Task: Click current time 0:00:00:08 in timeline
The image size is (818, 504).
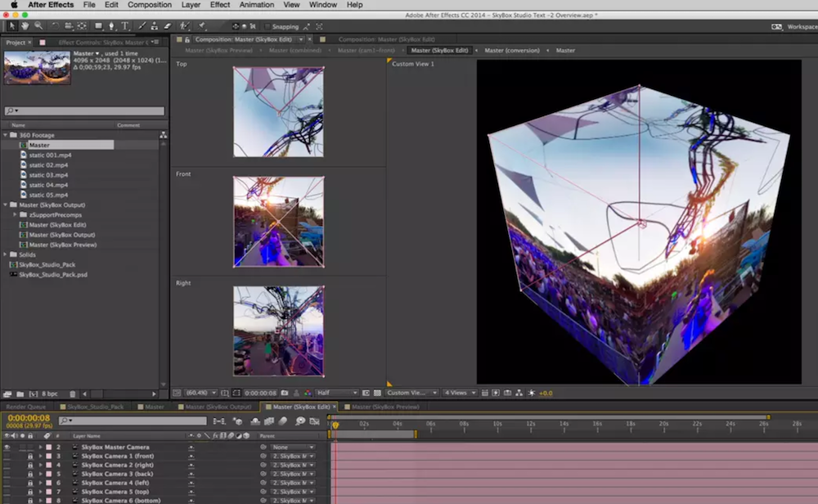Action: click(29, 418)
